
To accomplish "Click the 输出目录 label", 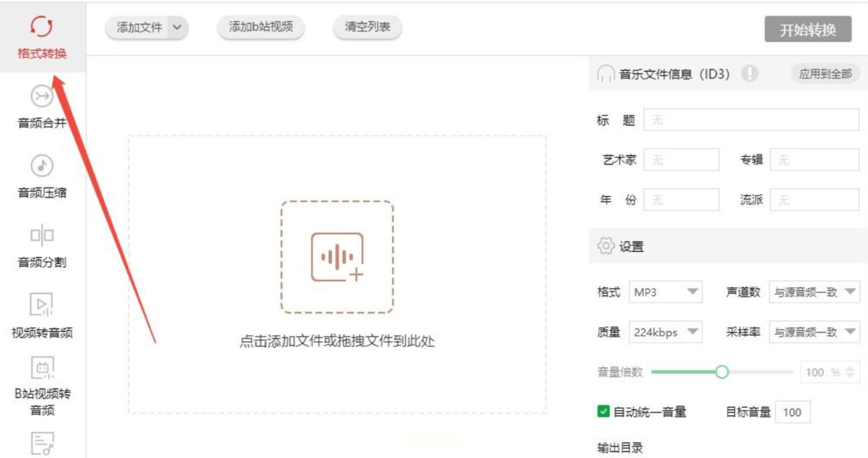I will pos(620,447).
